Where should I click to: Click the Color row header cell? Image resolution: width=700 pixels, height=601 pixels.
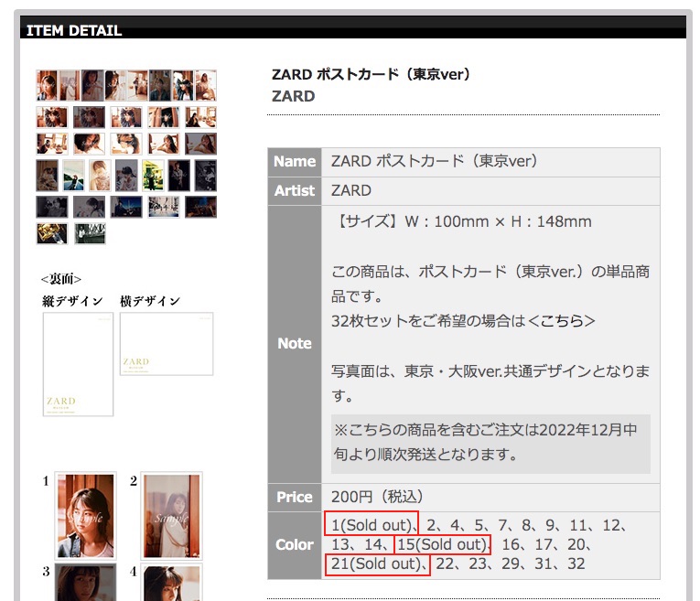click(x=295, y=545)
